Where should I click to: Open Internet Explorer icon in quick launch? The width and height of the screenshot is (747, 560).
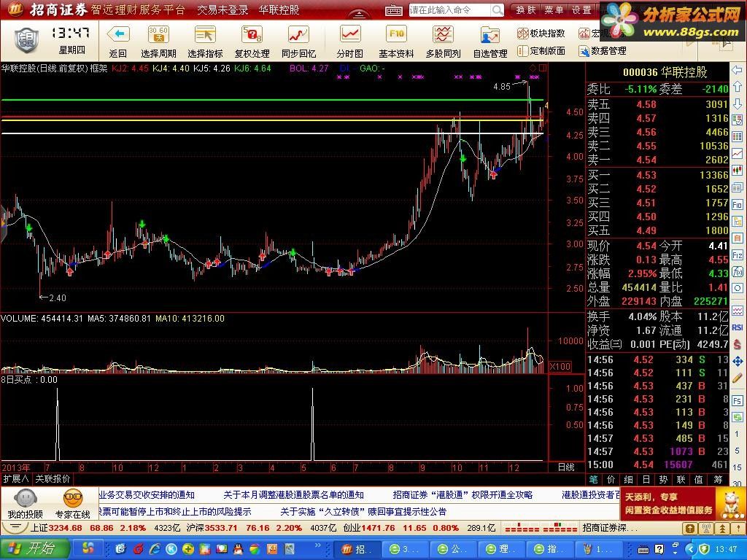click(x=155, y=549)
